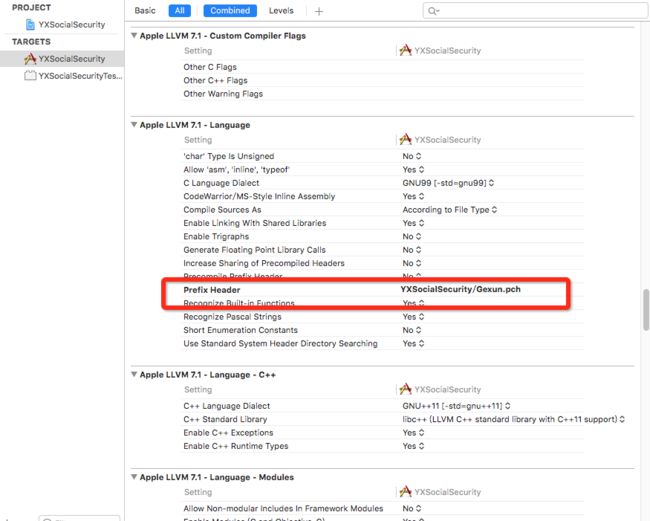The height and width of the screenshot is (521, 650).
Task: Open CodeWarrior/MS-Style Inline Assembly value popup
Action: [x=413, y=196]
